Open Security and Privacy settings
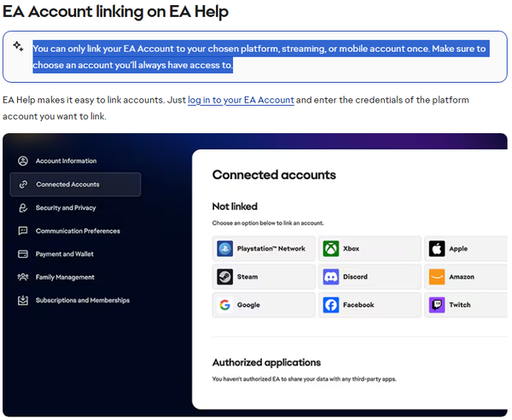Image resolution: width=512 pixels, height=420 pixels. click(65, 207)
